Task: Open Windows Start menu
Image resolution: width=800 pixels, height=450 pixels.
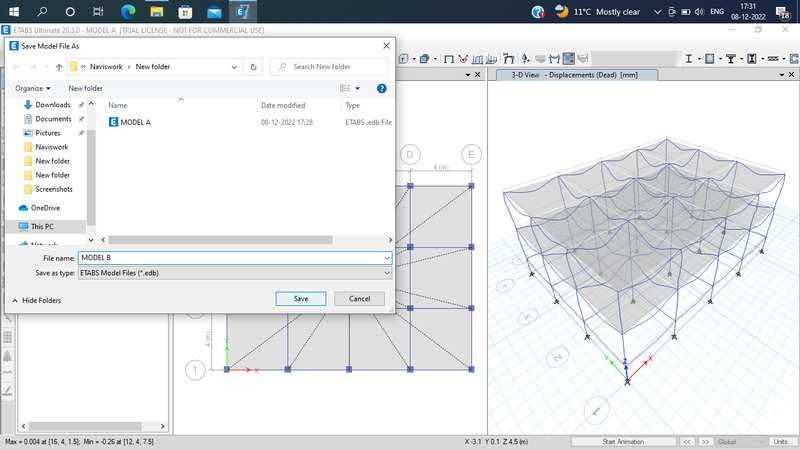Action: click(14, 11)
